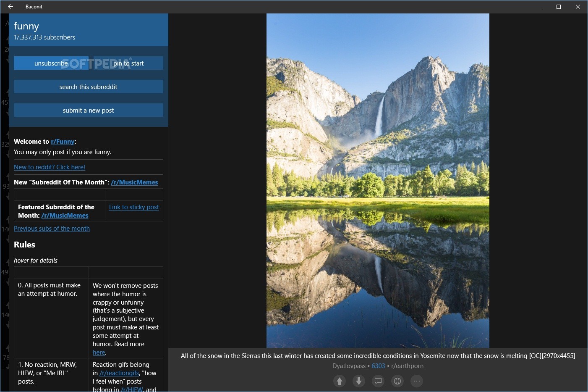The height and width of the screenshot is (392, 588).
Task: Unsubscribe from the funny subreddit
Action: pyautogui.click(x=51, y=63)
